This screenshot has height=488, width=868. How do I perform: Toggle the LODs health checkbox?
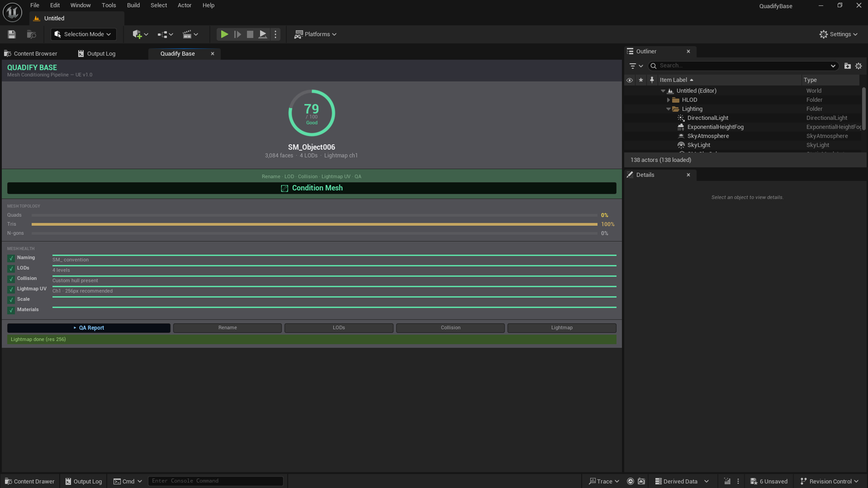(11, 269)
